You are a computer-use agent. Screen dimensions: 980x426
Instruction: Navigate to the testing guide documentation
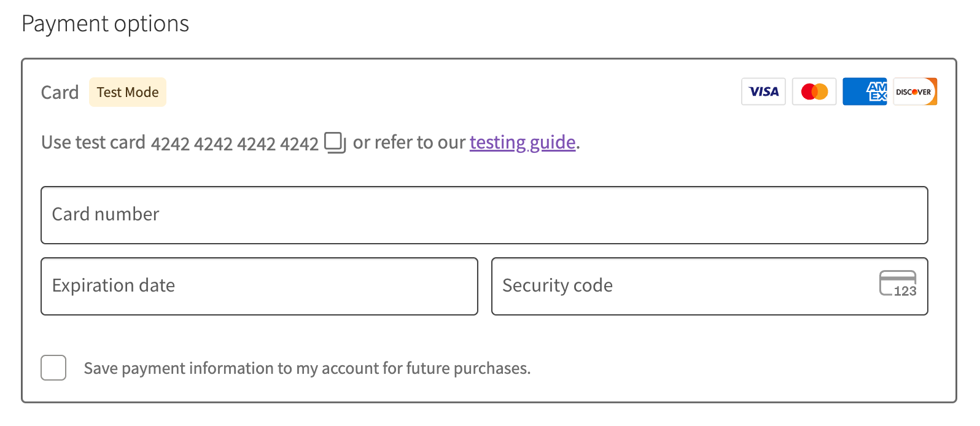coord(523,142)
